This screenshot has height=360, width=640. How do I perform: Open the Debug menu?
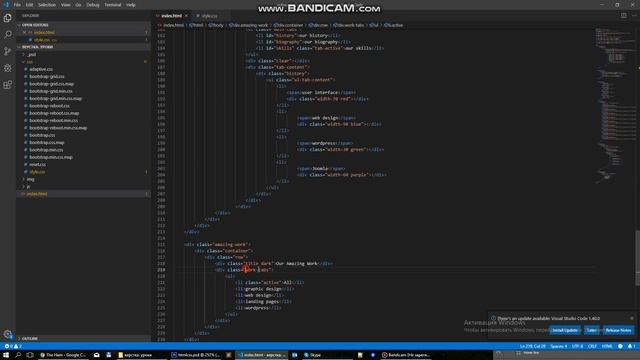point(93,5)
